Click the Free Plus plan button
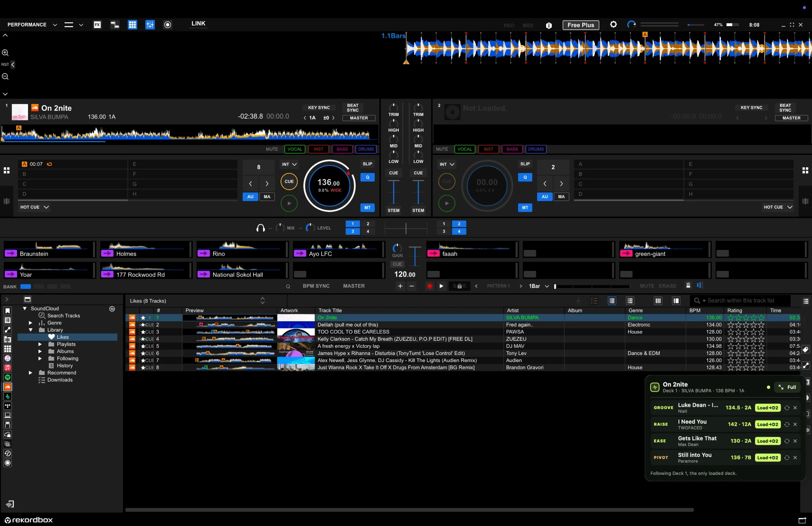812x526 pixels. click(x=581, y=25)
